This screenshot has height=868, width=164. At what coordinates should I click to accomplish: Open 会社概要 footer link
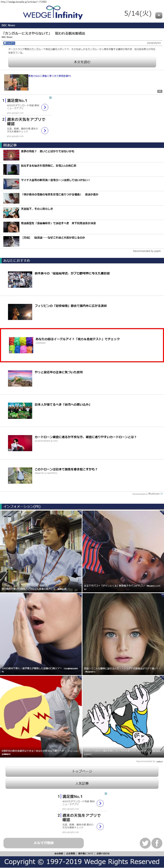tap(59, 853)
